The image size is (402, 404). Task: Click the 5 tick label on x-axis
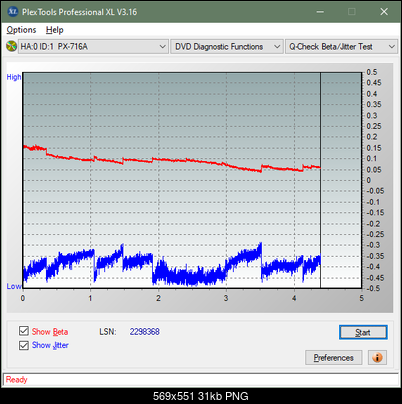[362, 298]
